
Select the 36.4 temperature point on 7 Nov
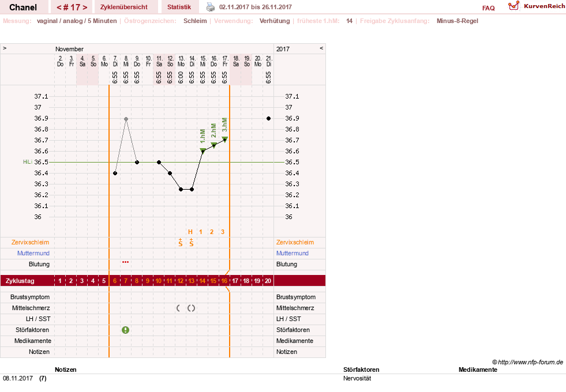(x=115, y=173)
